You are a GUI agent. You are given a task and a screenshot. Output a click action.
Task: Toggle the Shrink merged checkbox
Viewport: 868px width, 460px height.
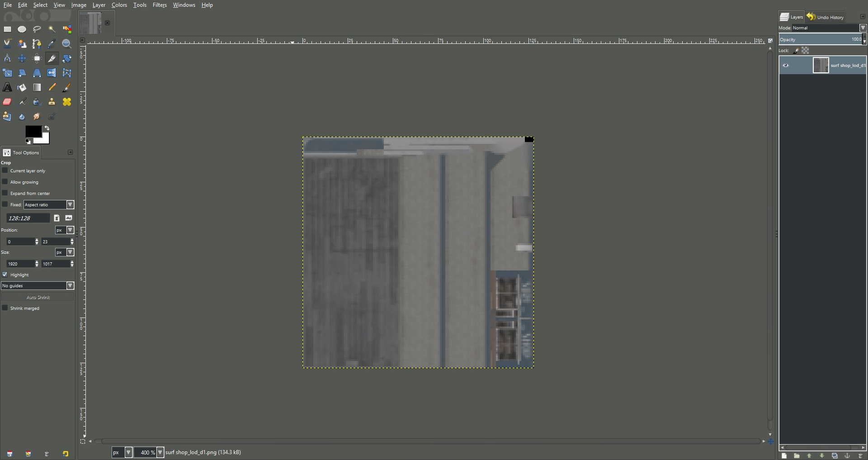(5, 308)
